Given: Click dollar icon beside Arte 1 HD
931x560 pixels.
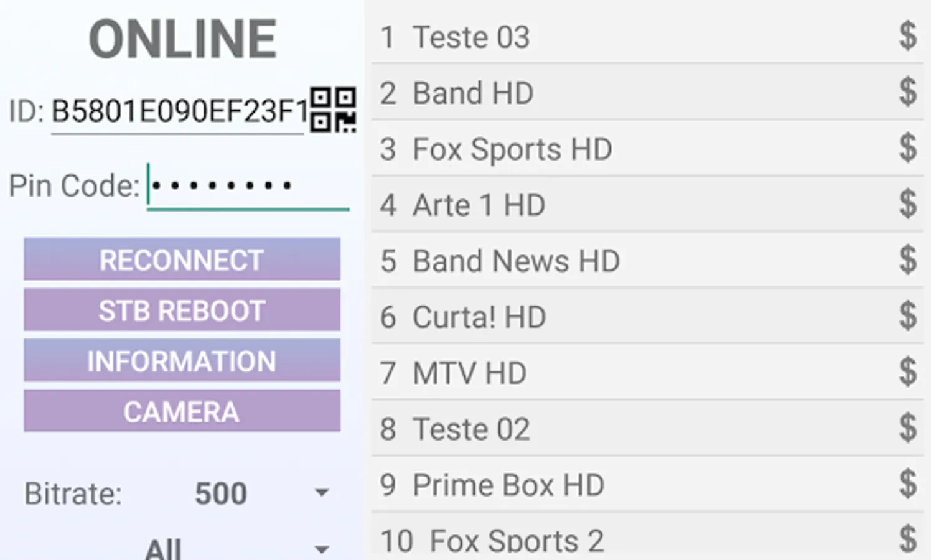Looking at the screenshot, I should coord(907,204).
